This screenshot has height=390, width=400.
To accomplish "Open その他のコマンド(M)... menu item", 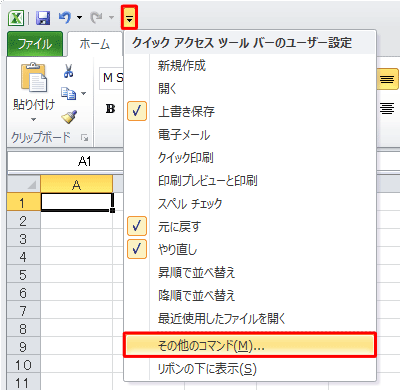I will click(250, 345).
